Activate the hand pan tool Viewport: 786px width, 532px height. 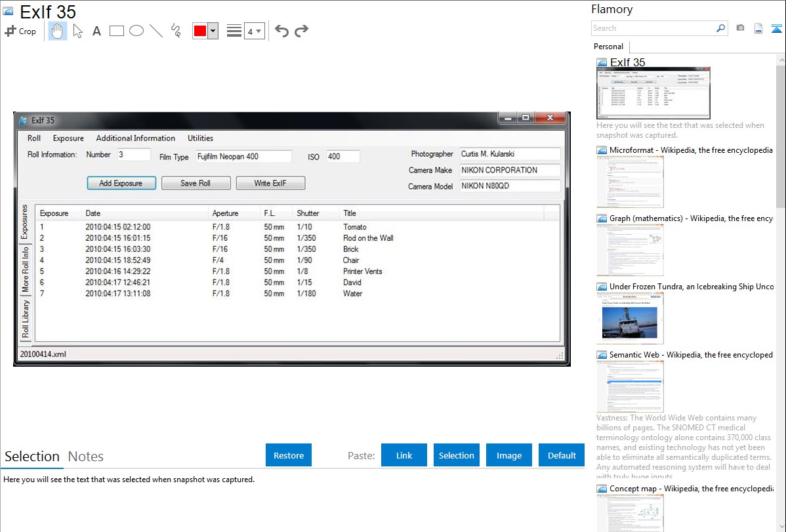(x=58, y=31)
